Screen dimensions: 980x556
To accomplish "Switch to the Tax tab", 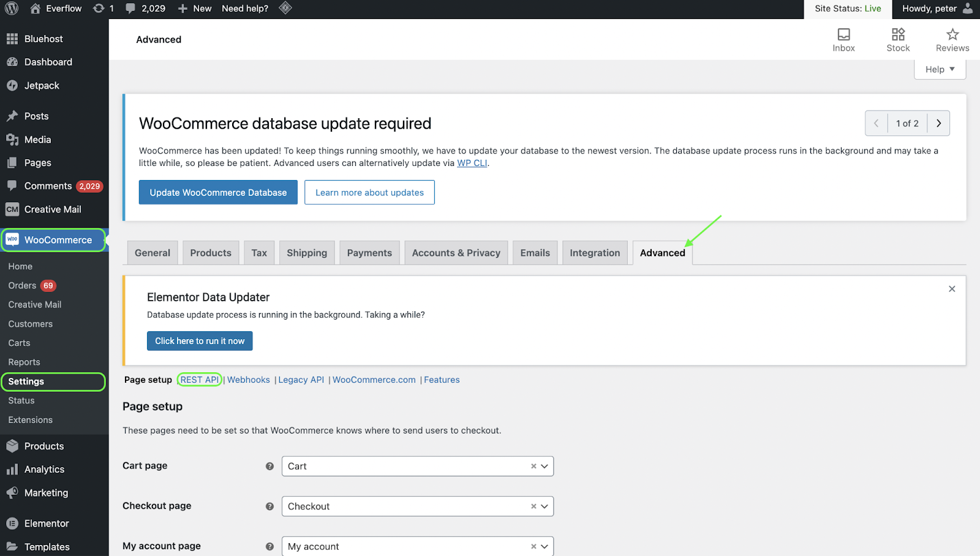I will point(259,253).
